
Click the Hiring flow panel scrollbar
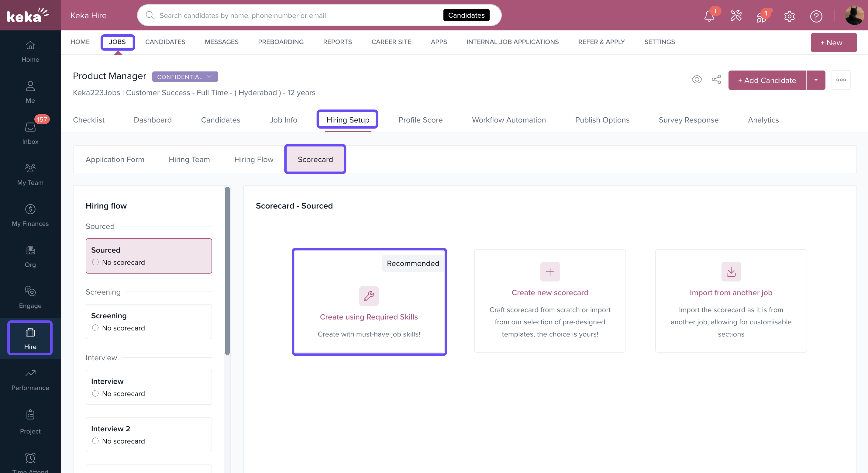coord(227,270)
